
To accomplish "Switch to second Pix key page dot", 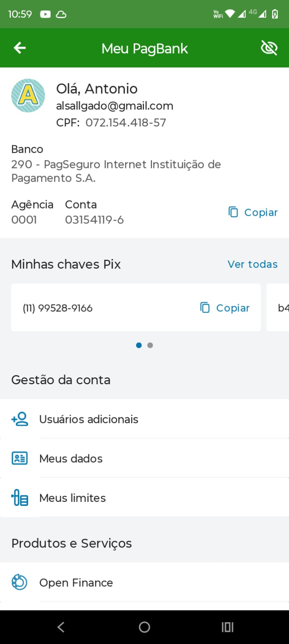I will [150, 345].
